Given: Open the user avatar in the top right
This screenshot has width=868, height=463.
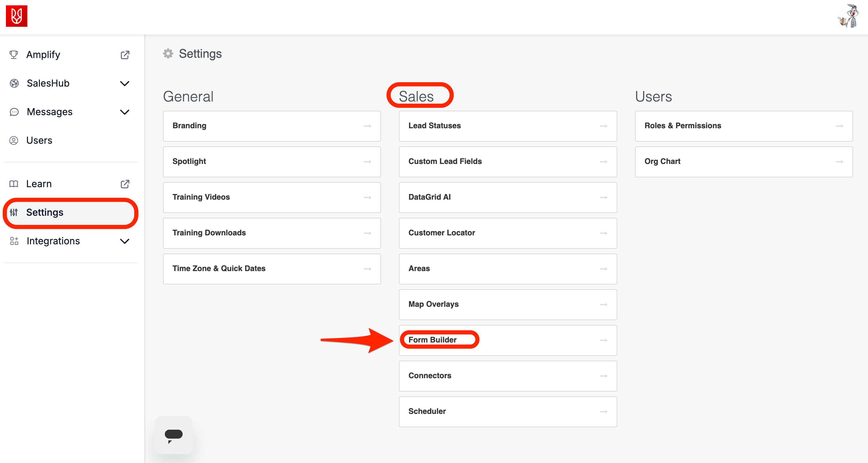Looking at the screenshot, I should (x=849, y=16).
